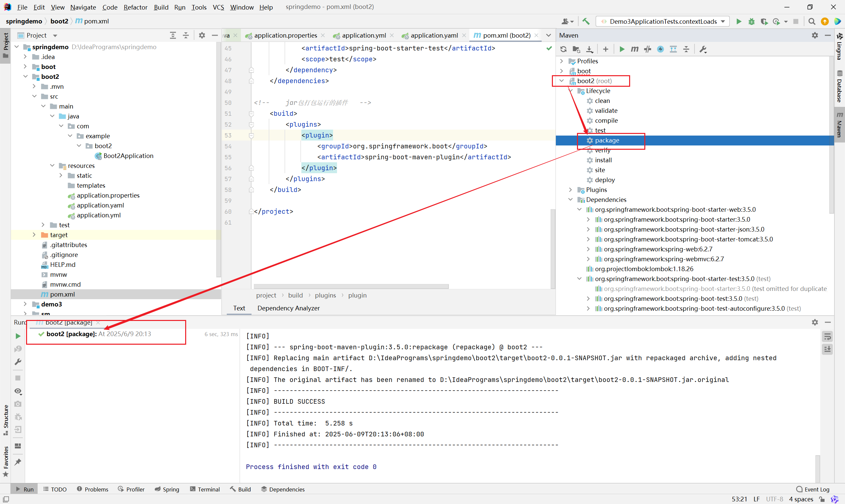Expand the Plugins node in Maven panel
Viewport: 845px width, 504px height.
570,190
